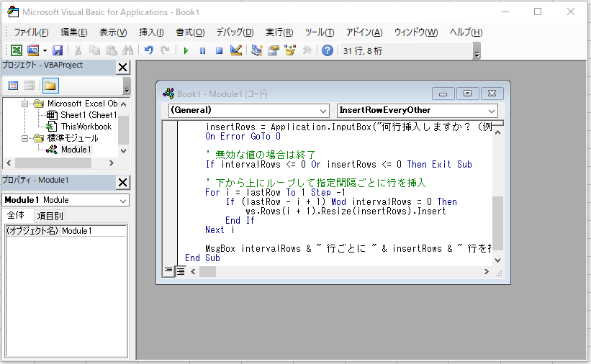Toggle Full Module View button

[x=181, y=271]
